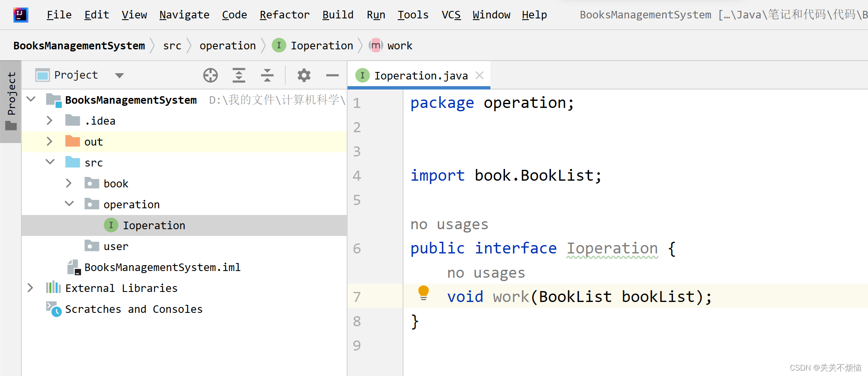The width and height of the screenshot is (868, 376).
Task: Collapse the operation package
Action: click(69, 204)
